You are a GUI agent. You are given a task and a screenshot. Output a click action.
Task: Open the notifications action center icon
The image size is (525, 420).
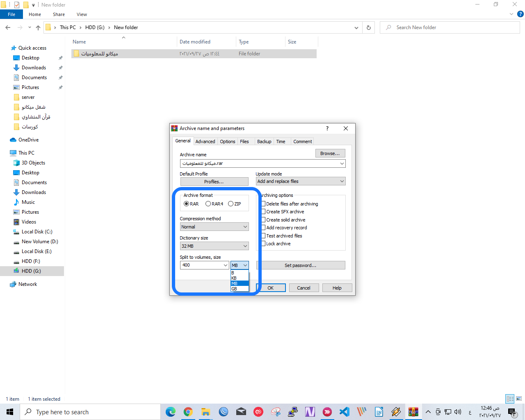(512, 412)
